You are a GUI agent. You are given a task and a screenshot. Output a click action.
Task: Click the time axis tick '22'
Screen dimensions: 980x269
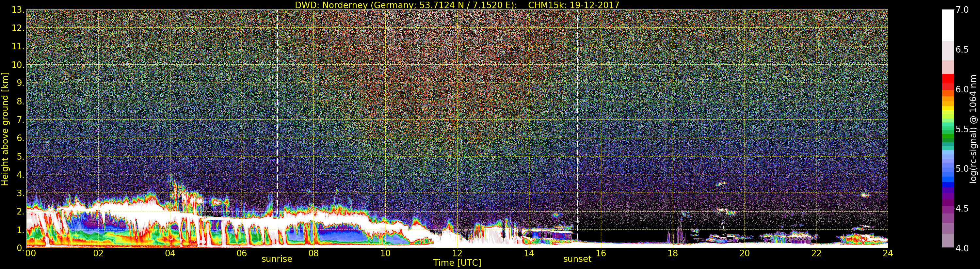[816, 253]
